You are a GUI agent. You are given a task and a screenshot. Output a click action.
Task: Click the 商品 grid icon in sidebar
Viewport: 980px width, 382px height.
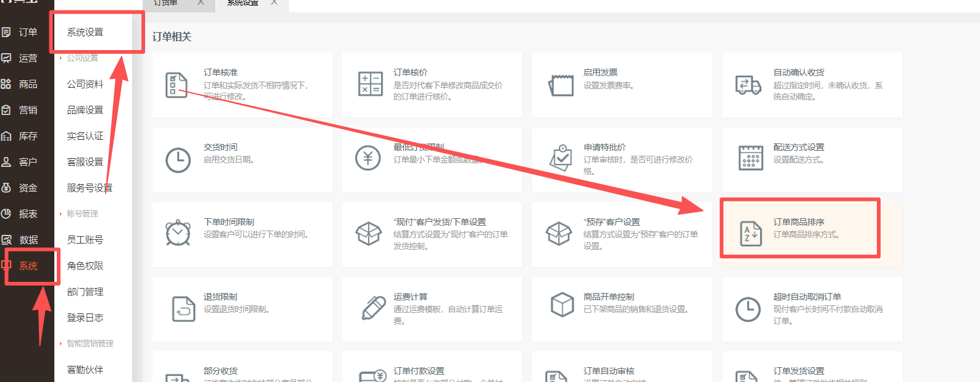pyautogui.click(x=6, y=84)
